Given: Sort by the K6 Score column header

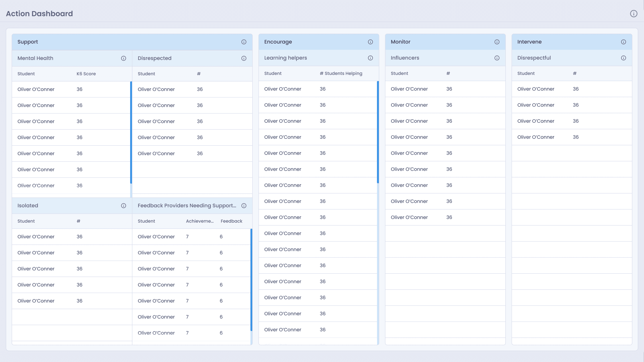Looking at the screenshot, I should tap(86, 74).
